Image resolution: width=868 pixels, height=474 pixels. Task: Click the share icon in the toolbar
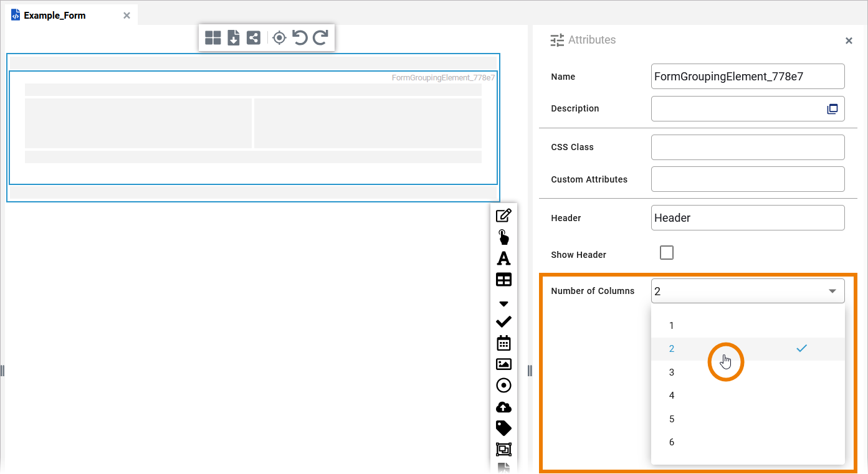pos(254,38)
